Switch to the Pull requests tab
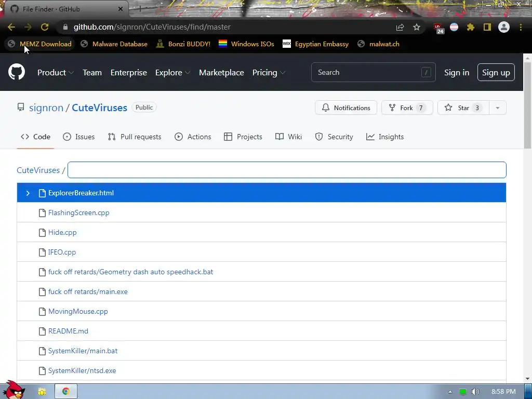 coord(135,137)
